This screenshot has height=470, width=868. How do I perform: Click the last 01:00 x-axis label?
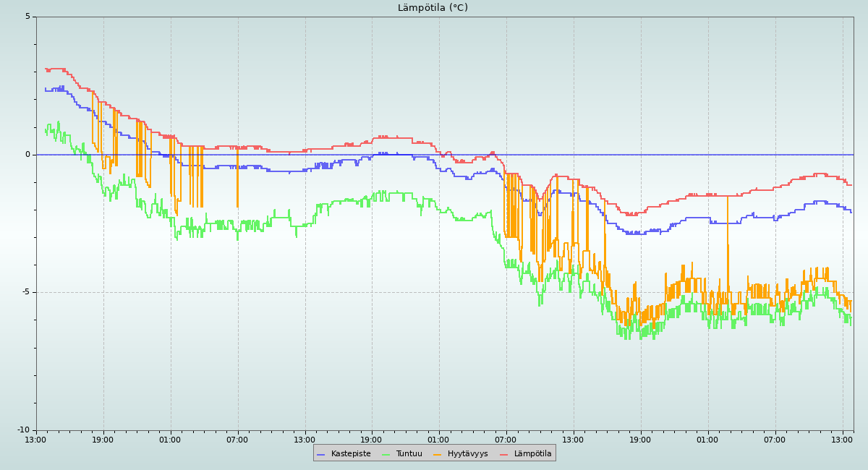pos(707,440)
